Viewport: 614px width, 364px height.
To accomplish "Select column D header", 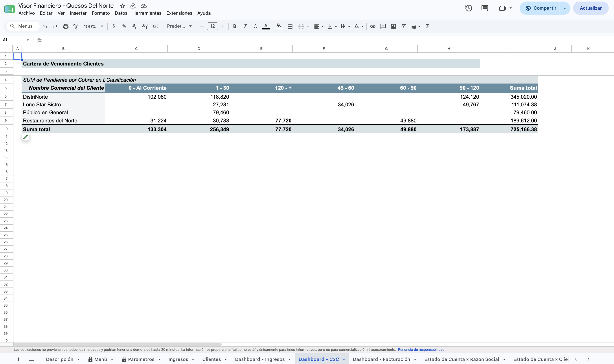I will point(199,49).
